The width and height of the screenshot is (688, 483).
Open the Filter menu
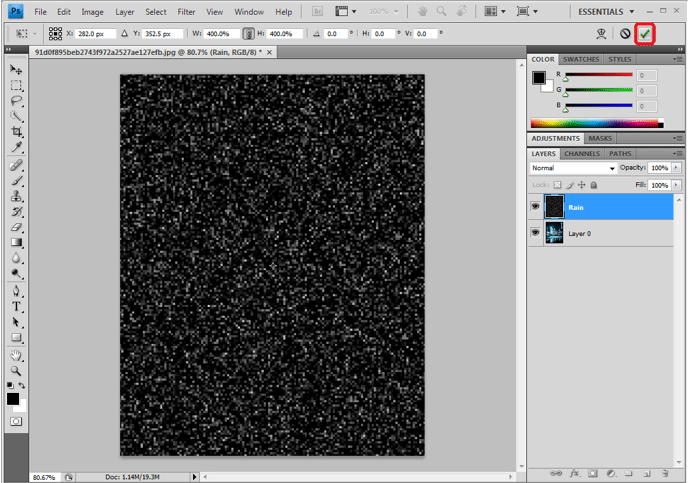point(186,12)
